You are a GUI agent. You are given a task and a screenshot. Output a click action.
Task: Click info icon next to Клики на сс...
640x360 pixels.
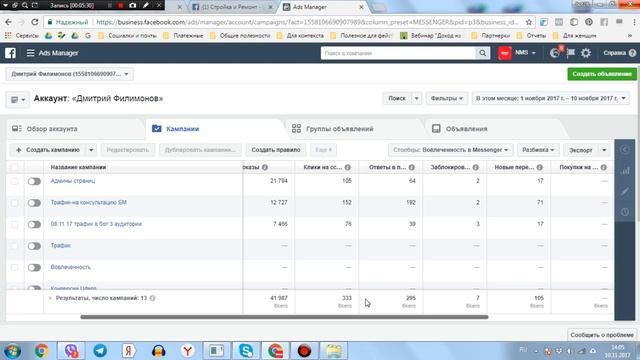coord(348,167)
